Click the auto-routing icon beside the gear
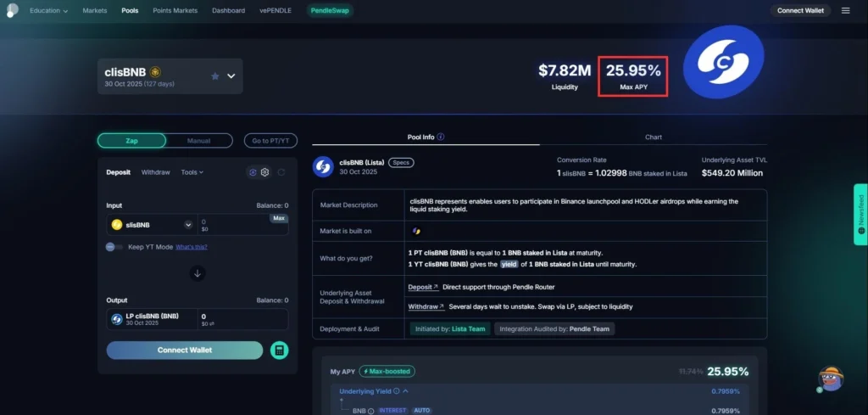Viewport: 868px width, 415px height. [x=253, y=172]
